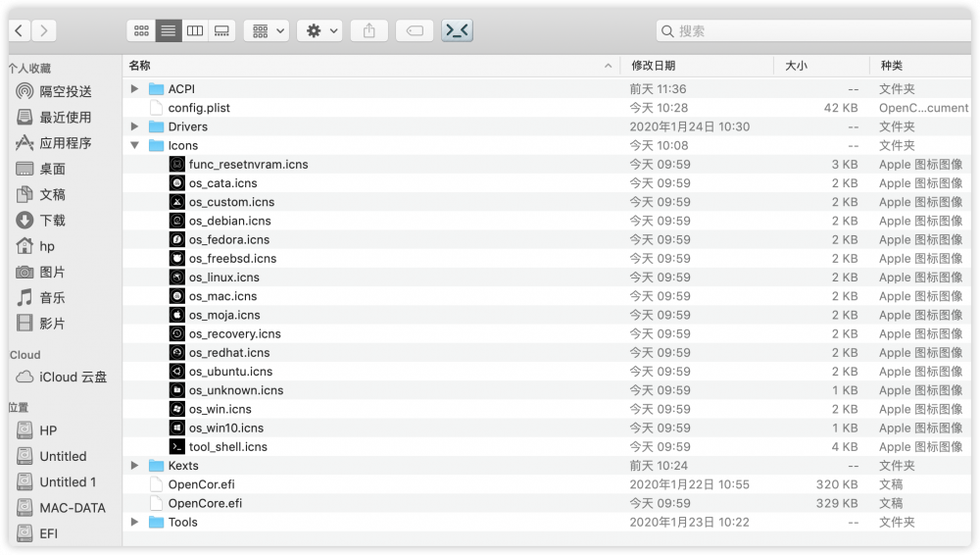
Task: Switch to column view mode
Action: pos(195,30)
